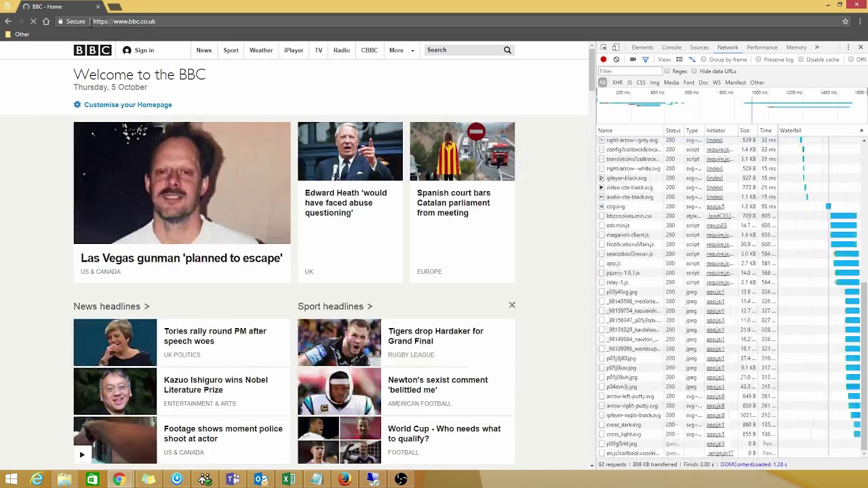
Task: Switch to the Sources tab
Action: 699,47
